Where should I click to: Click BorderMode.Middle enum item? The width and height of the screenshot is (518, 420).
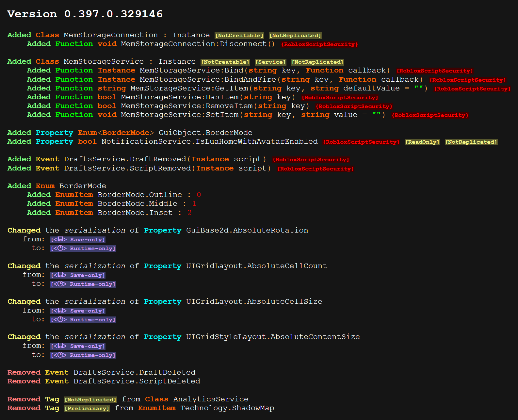(138, 203)
